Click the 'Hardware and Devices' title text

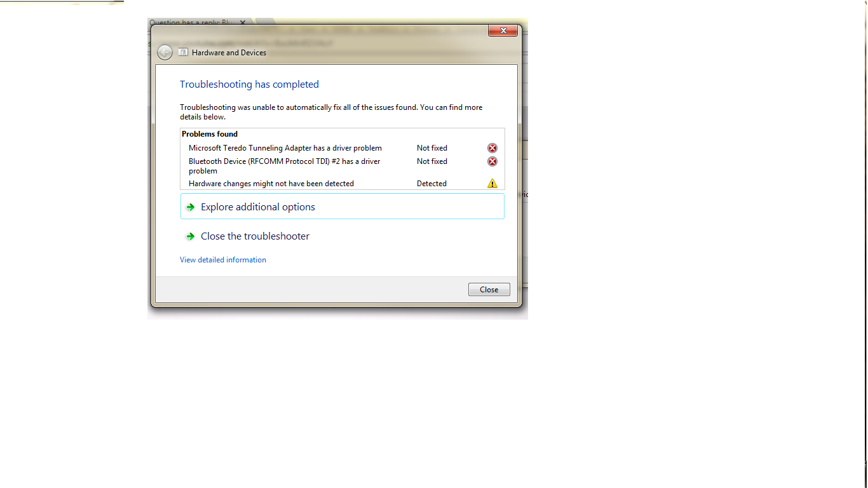coord(229,53)
